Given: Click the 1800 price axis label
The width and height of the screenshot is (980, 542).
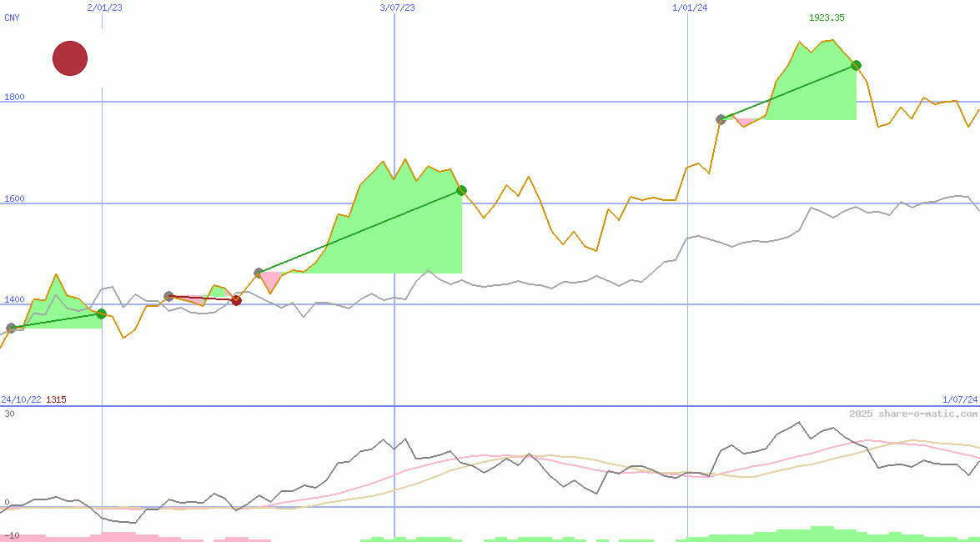Looking at the screenshot, I should 14,97.
